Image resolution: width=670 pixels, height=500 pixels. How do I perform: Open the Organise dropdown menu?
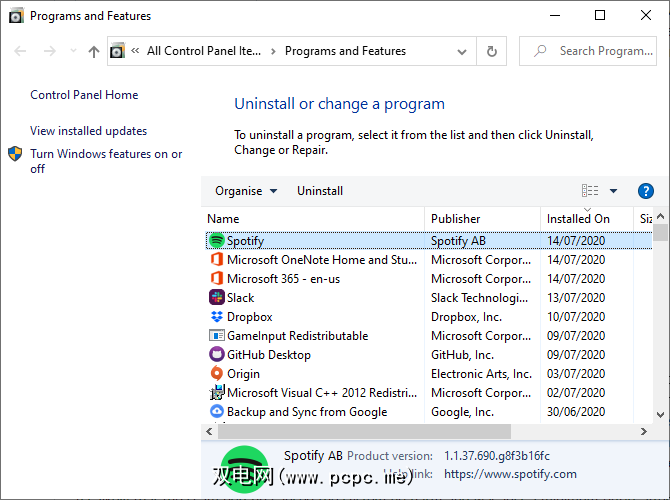click(x=246, y=191)
